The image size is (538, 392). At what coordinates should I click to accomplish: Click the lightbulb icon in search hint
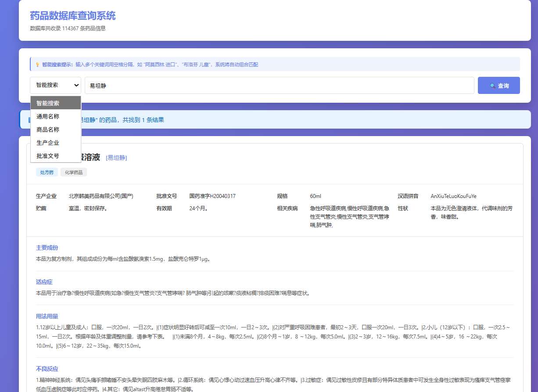click(x=37, y=65)
